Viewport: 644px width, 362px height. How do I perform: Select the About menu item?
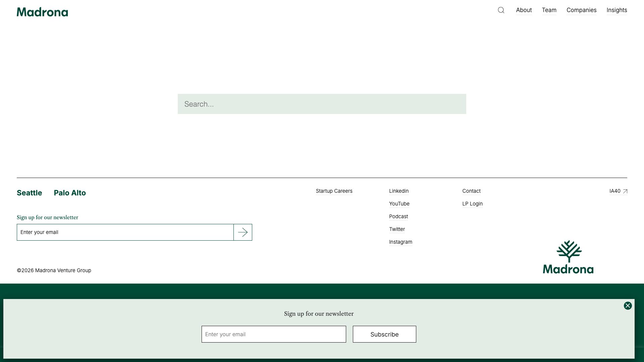[524, 10]
